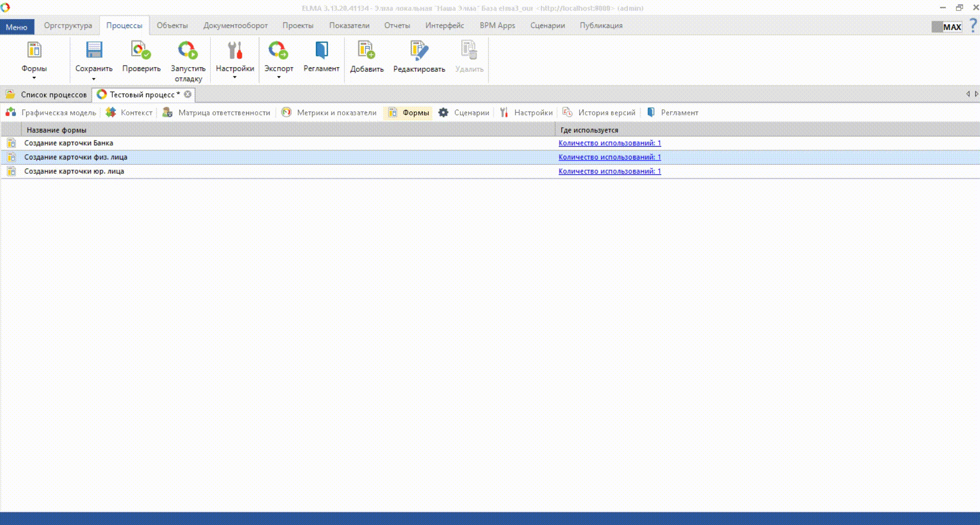The image size is (980, 525).
Task: Open the Документооборот ribbon tab
Action: click(x=235, y=26)
